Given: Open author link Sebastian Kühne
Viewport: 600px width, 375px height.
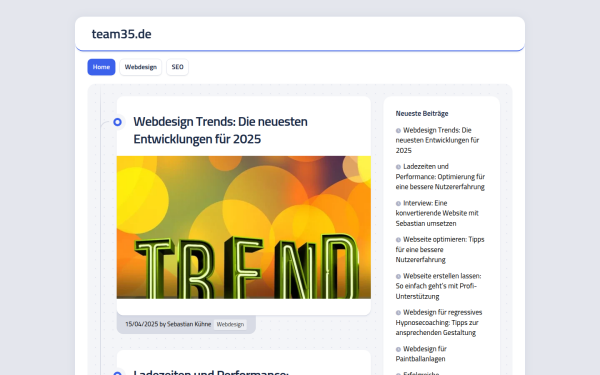Looking at the screenshot, I should click(189, 324).
